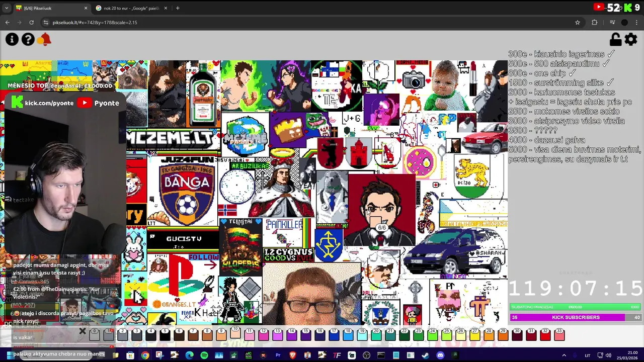The height and width of the screenshot is (362, 644).
Task: Select dark green swatch number 22
Action: point(405,335)
